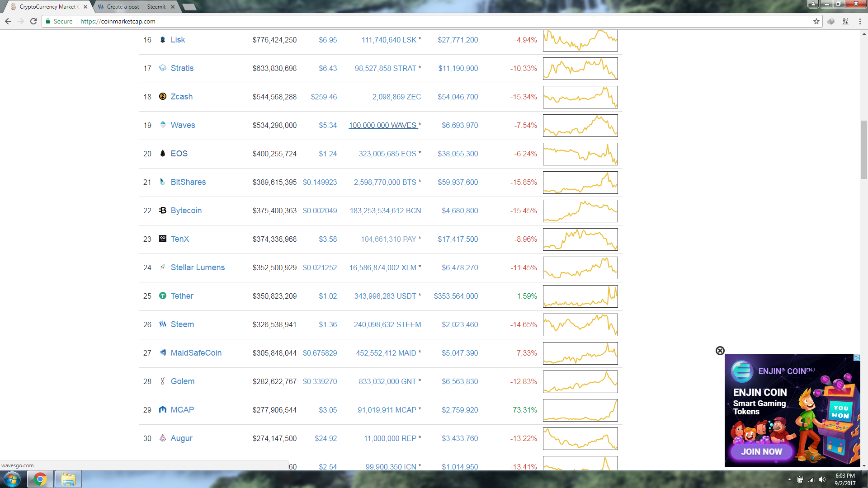This screenshot has width=868, height=488.
Task: Click the MCAP coin icon
Action: pos(163,410)
